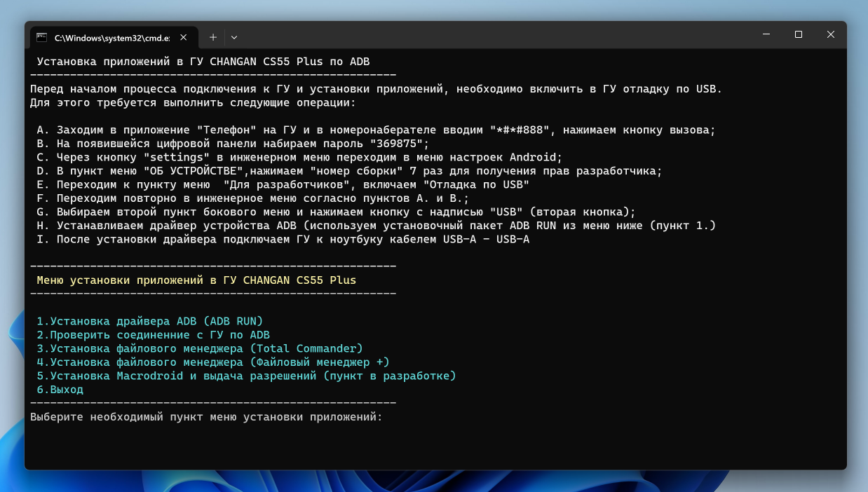
Task: Click step B with password "369875"
Action: (x=233, y=144)
